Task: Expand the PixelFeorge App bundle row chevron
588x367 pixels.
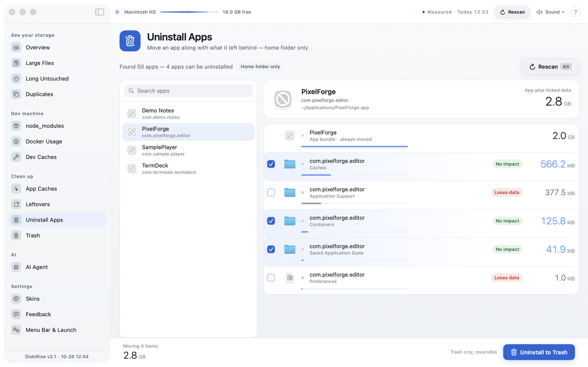Action: point(303,136)
